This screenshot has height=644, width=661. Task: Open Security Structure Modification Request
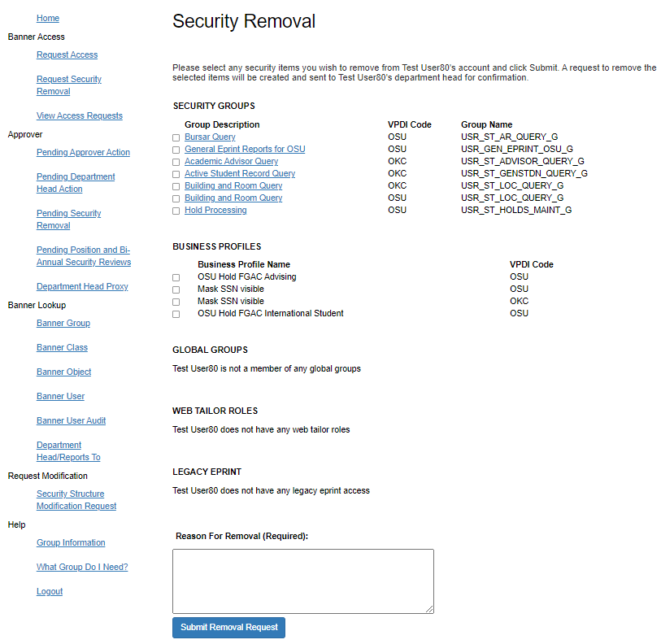[x=76, y=499]
